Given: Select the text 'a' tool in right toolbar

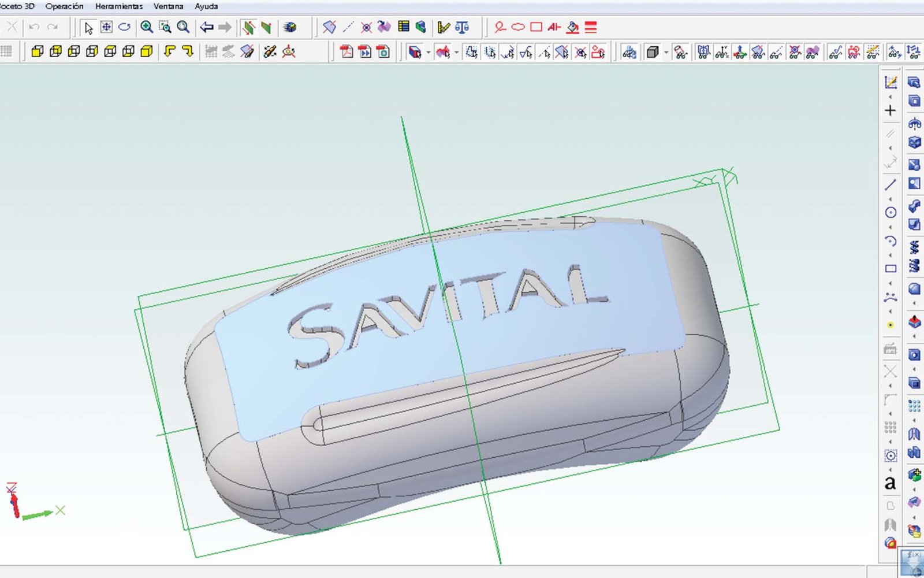Looking at the screenshot, I should 891,483.
